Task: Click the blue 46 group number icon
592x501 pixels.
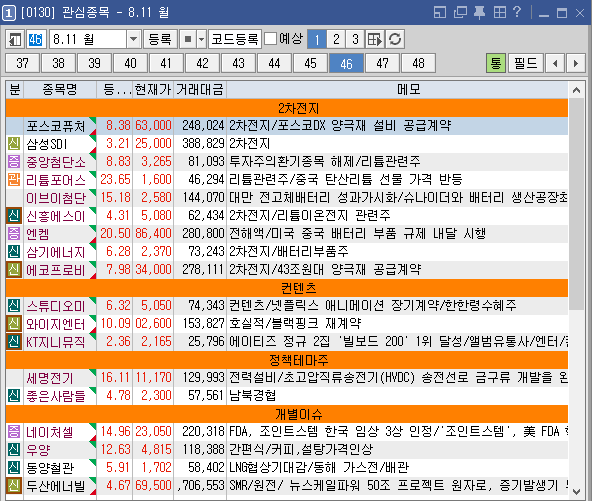Action: click(x=36, y=39)
